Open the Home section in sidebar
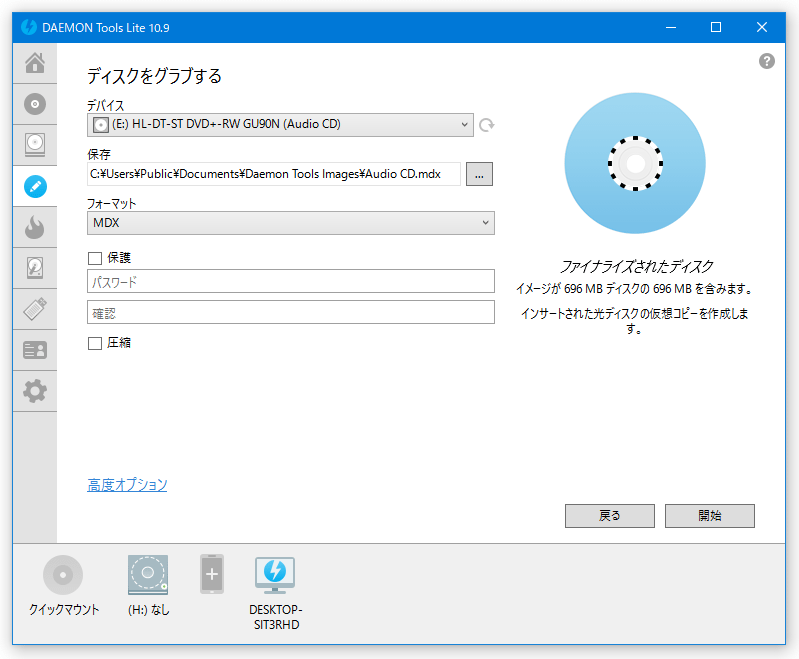799x659 pixels. tap(35, 63)
